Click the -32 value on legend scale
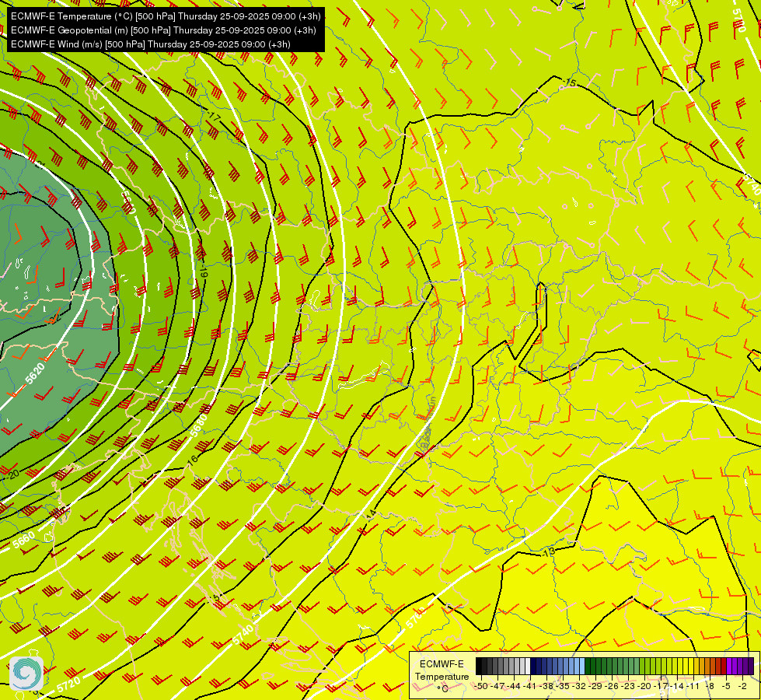This screenshot has width=761, height=700. 579,686
